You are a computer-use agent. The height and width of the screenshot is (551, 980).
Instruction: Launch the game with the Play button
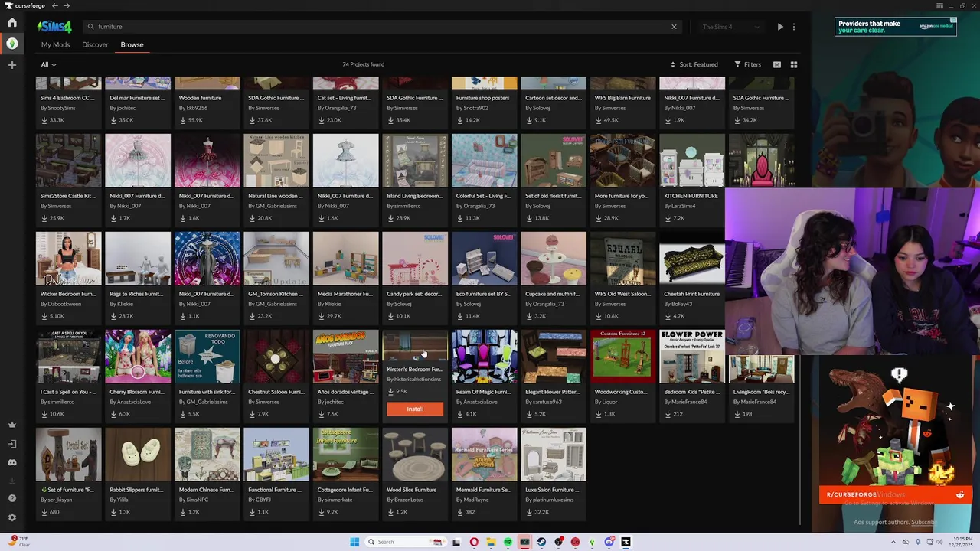(780, 27)
